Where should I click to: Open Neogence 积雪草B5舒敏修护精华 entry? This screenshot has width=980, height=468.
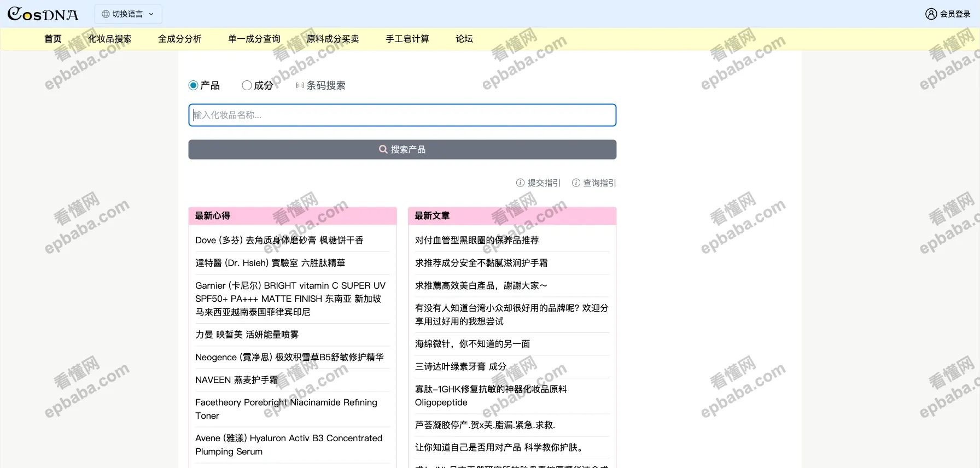(x=289, y=358)
